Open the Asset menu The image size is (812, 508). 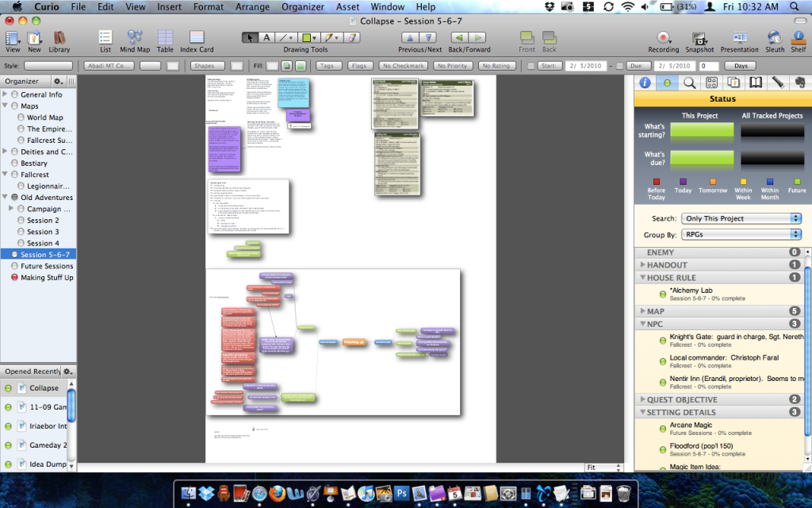click(347, 6)
